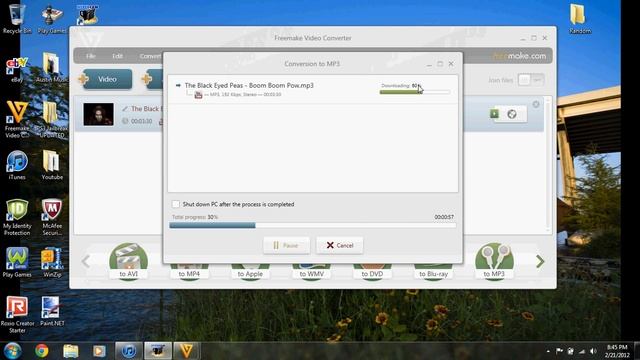Select the to AVI output format
This screenshot has height=360, width=640.
tap(128, 261)
